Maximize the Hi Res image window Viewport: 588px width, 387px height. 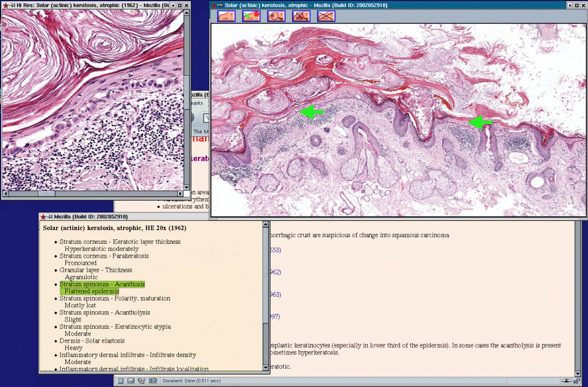tap(180, 5)
